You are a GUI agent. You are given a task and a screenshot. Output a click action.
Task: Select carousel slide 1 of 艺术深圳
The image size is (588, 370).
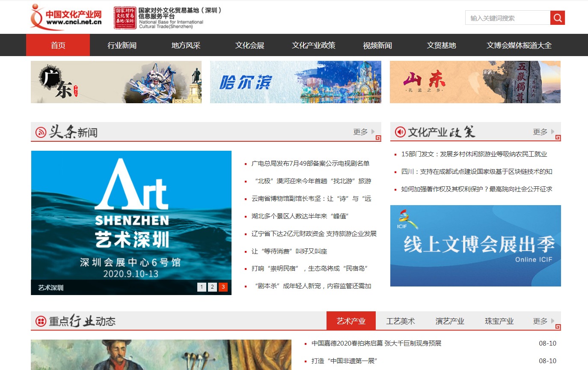click(202, 287)
